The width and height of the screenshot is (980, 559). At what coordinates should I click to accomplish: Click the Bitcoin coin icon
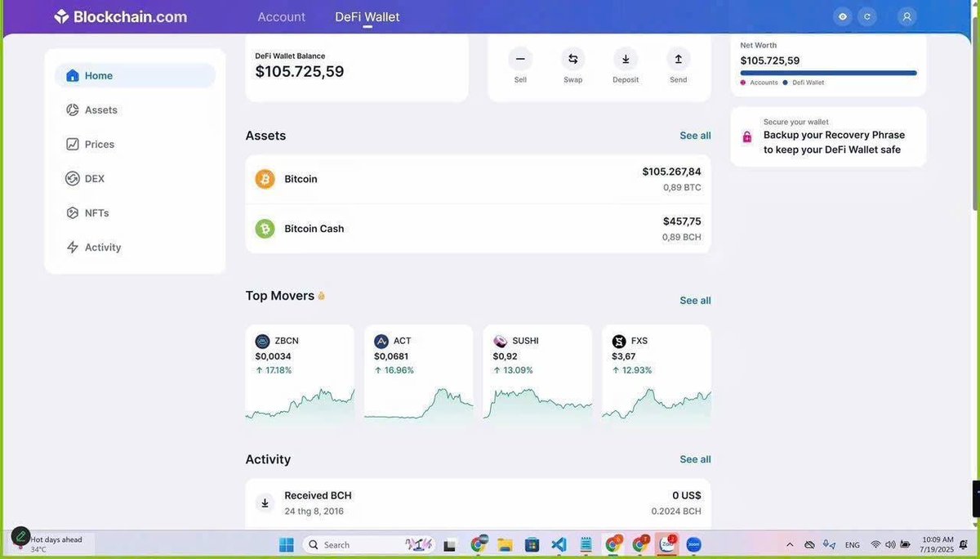coord(265,179)
